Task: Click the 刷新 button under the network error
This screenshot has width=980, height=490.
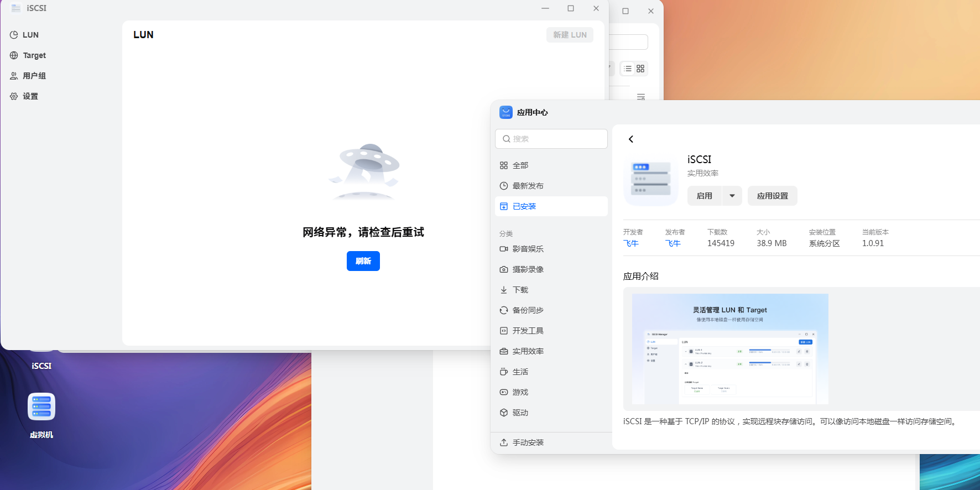Action: coord(363,261)
